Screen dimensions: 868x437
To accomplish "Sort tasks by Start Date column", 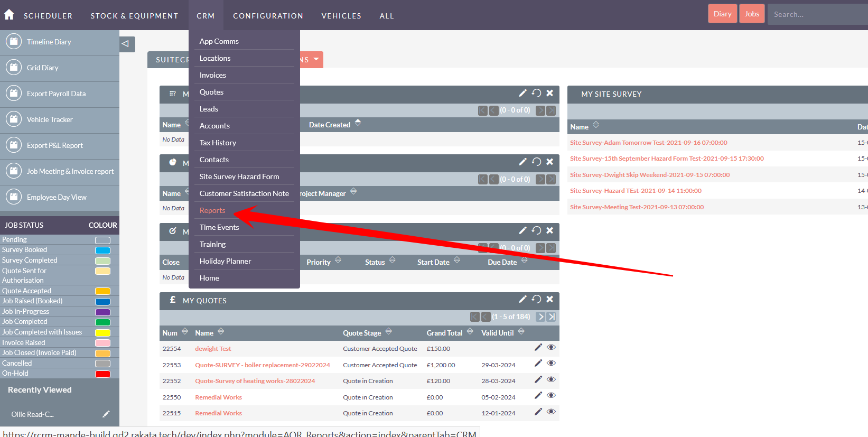I will click(x=457, y=260).
